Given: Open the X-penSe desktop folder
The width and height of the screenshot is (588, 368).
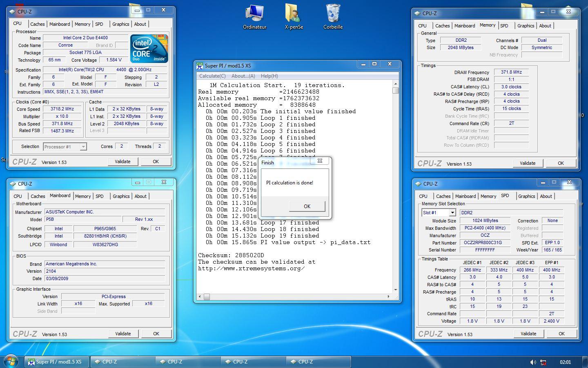Looking at the screenshot, I should click(294, 16).
